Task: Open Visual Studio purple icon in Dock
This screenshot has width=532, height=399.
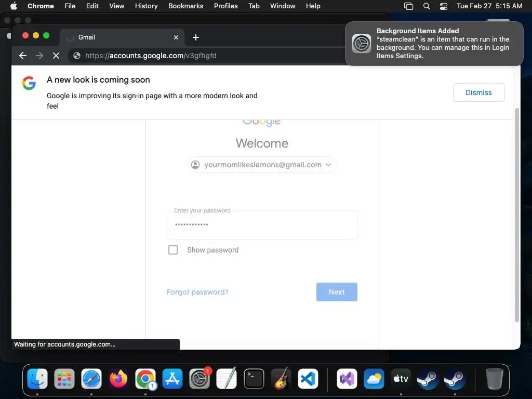Action: click(347, 379)
